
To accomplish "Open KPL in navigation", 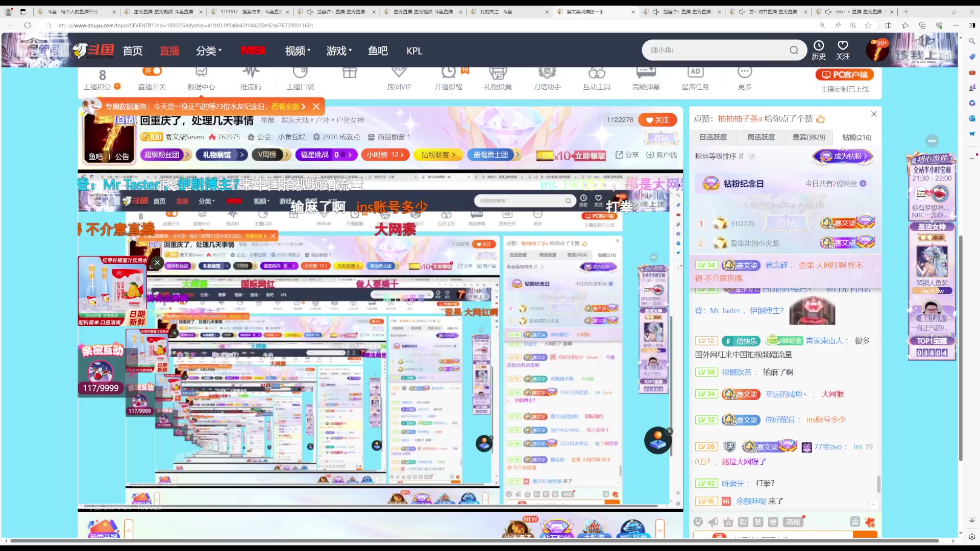I will (414, 51).
